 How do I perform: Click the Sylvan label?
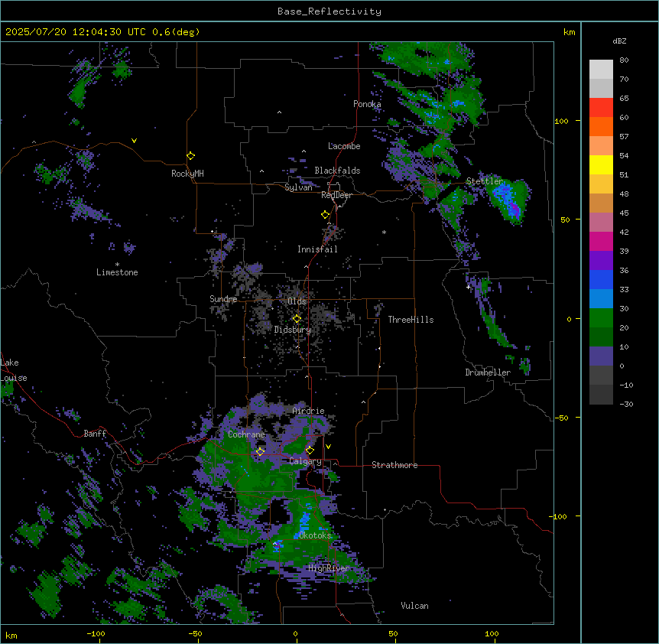[298, 187]
